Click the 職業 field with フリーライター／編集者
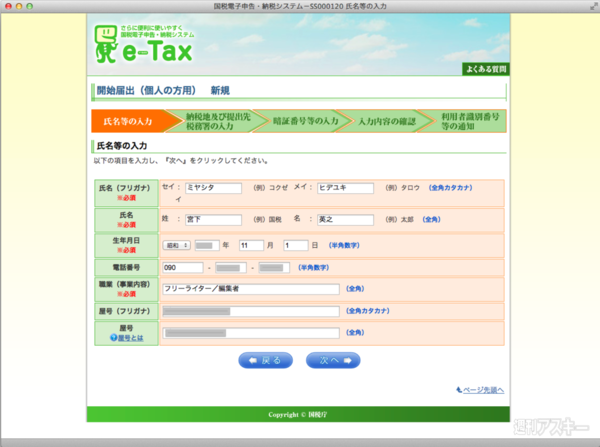This screenshot has height=447, width=600. point(251,289)
